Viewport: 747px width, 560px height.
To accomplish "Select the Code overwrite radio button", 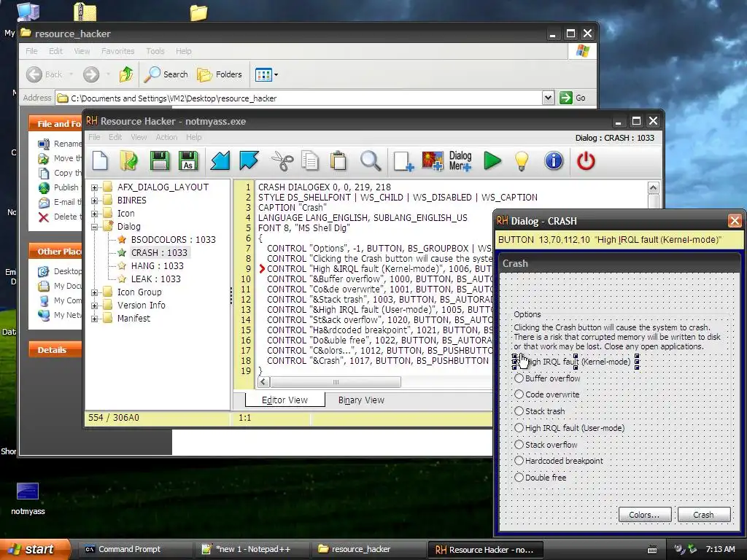I will [x=519, y=394].
